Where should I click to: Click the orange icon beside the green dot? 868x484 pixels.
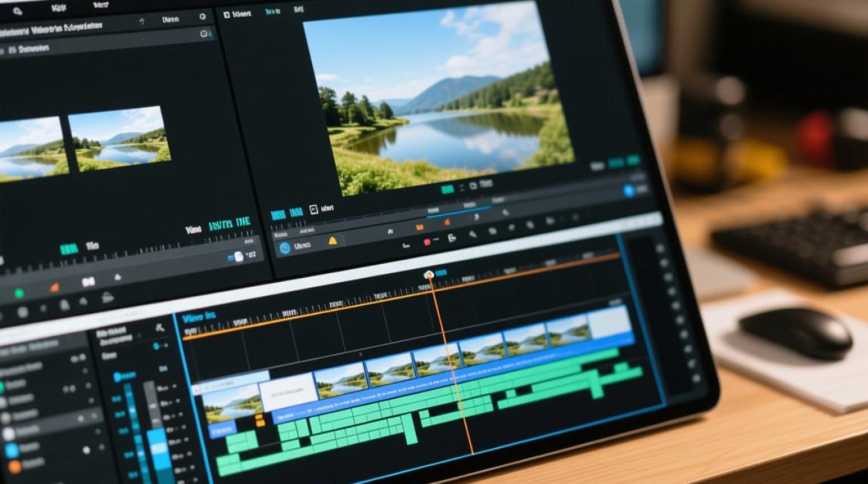pyautogui.click(x=55, y=287)
